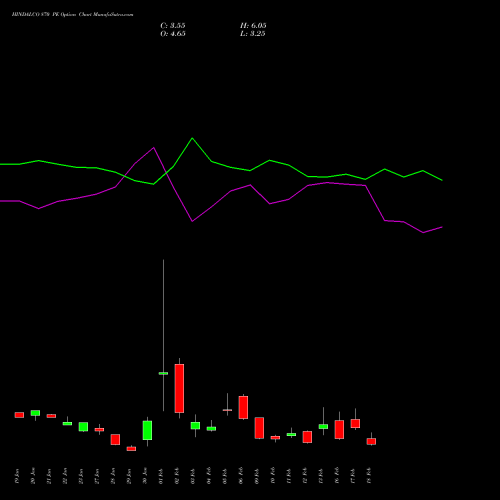Click the purple indicator line's highest peak
Screen dimensions: 500x500
[154, 147]
